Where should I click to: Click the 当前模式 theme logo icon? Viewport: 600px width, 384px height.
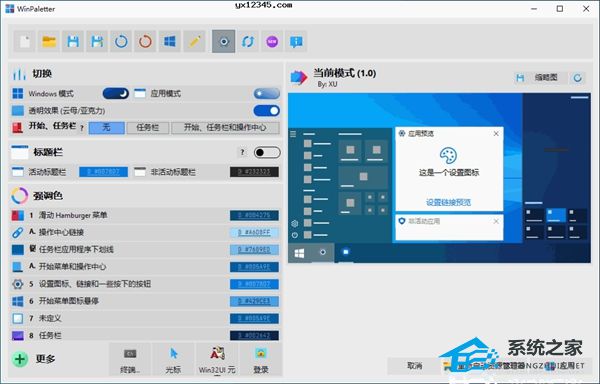coord(299,77)
